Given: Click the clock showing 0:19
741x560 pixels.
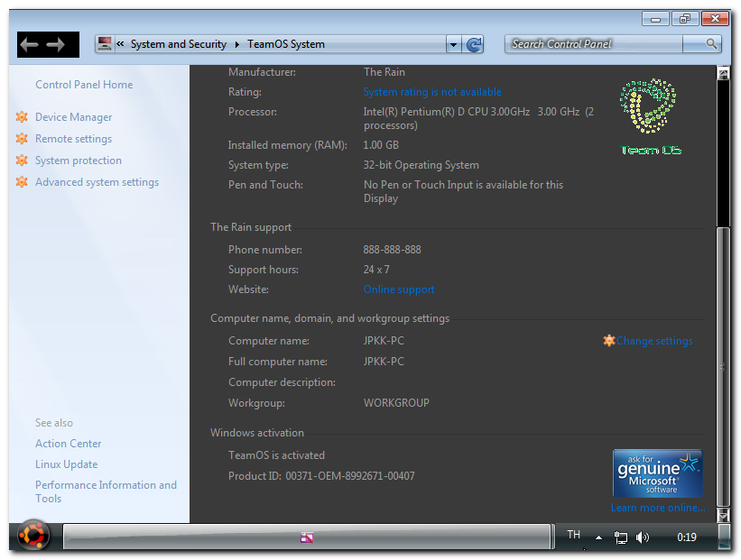Looking at the screenshot, I should 686,537.
